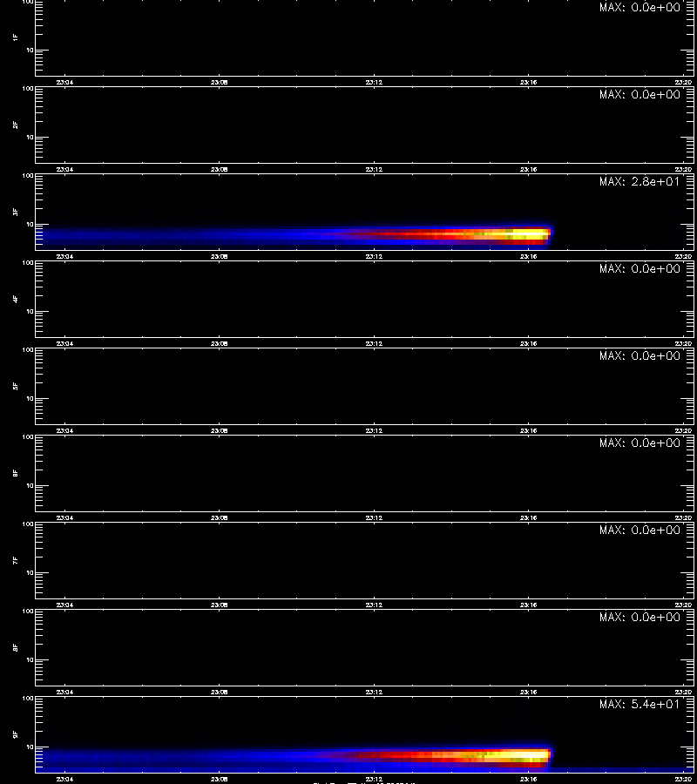Click the 9F panel axis label
The width and height of the screenshot is (697, 784).
(16, 734)
